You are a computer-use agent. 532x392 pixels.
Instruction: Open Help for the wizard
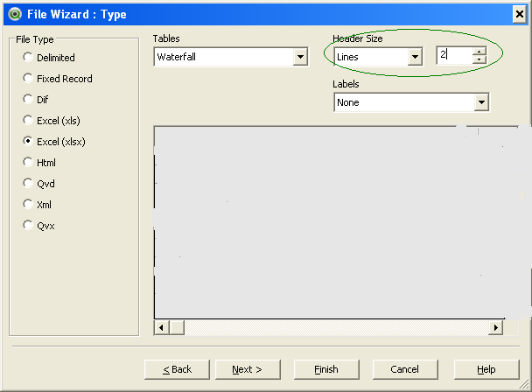click(x=486, y=369)
